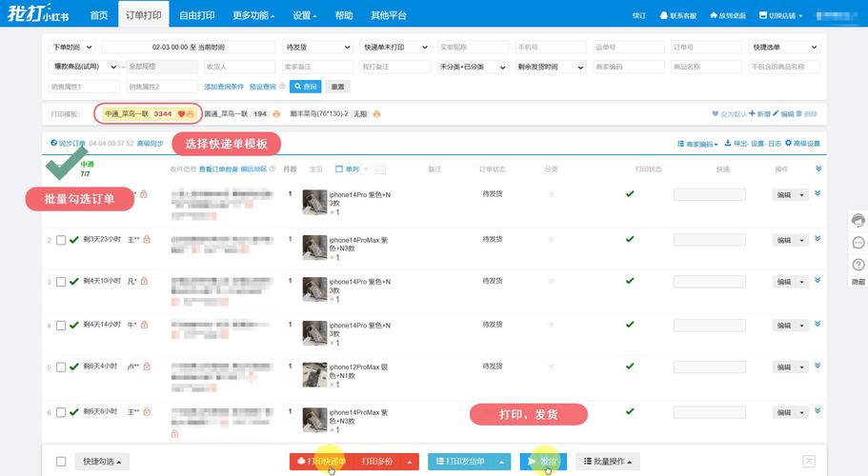
Task: Click the 放到桌面 home icon in the top bar
Action: (x=714, y=15)
